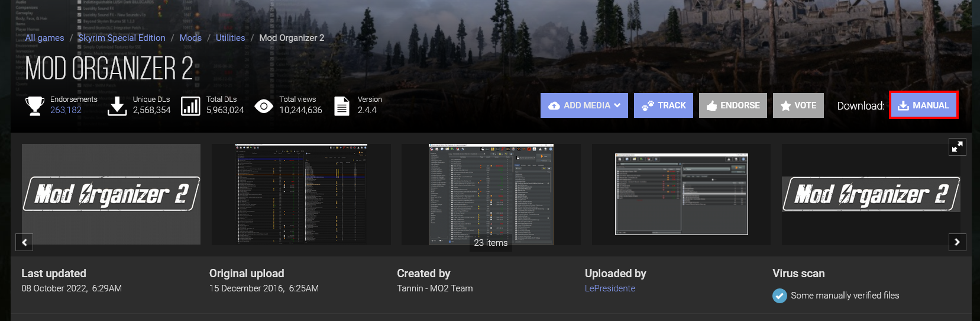Vote for this mod

[798, 105]
